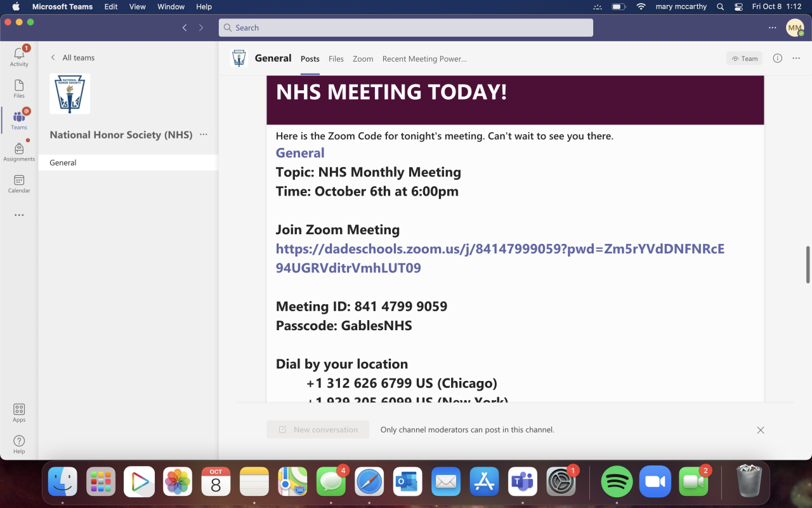Viewport: 812px width, 508px height.
Task: Open the Help menu in menu bar
Action: 204,7
